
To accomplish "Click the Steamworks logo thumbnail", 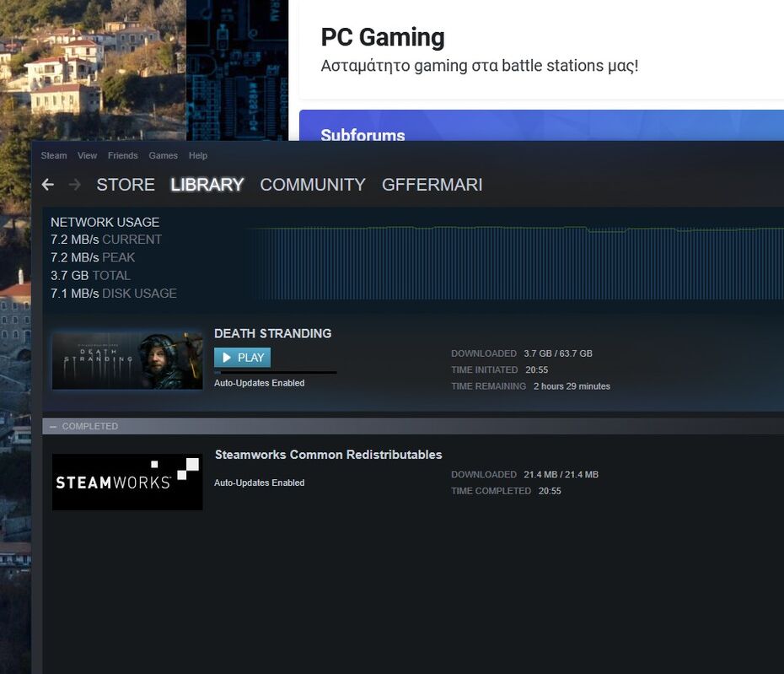I will point(127,482).
